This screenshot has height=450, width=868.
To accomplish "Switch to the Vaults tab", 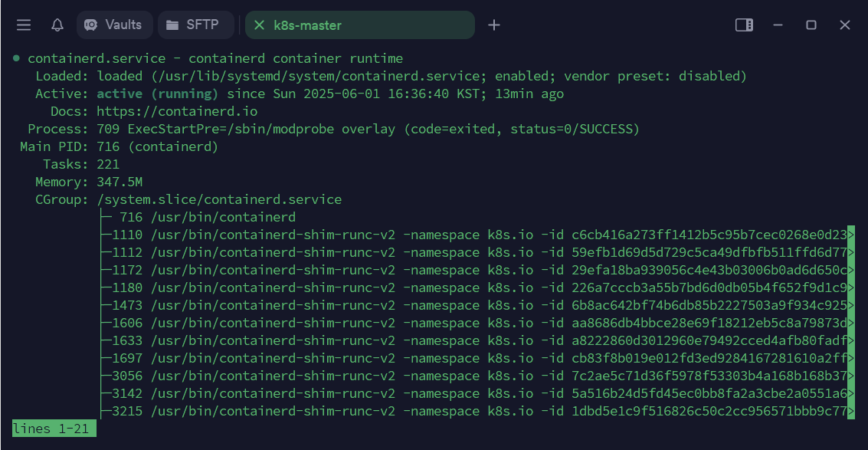I will 113,25.
